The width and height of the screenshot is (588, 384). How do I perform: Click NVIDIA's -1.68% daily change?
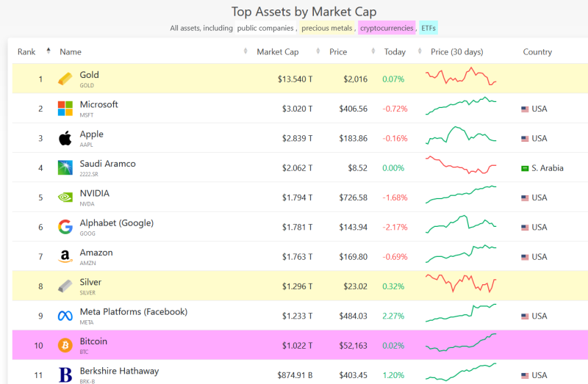point(395,198)
